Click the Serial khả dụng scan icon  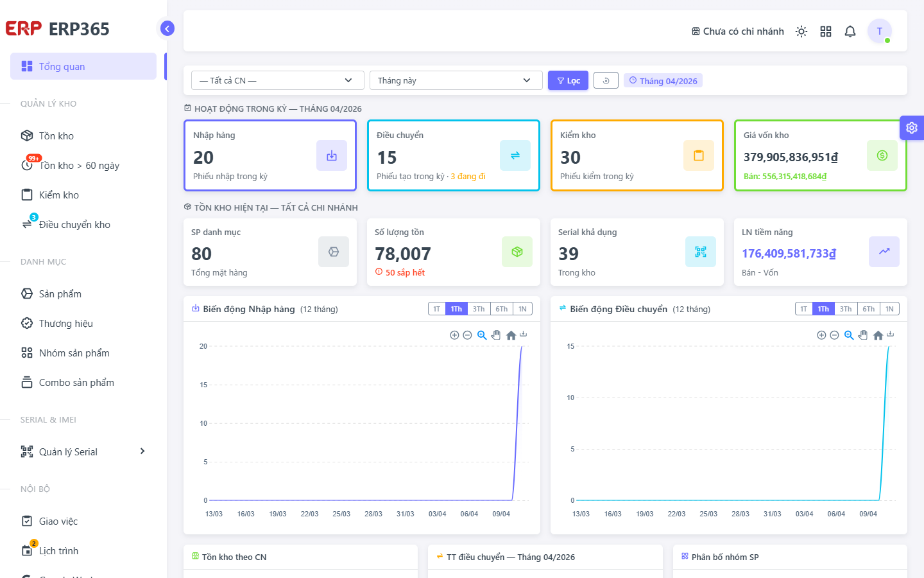pos(701,252)
